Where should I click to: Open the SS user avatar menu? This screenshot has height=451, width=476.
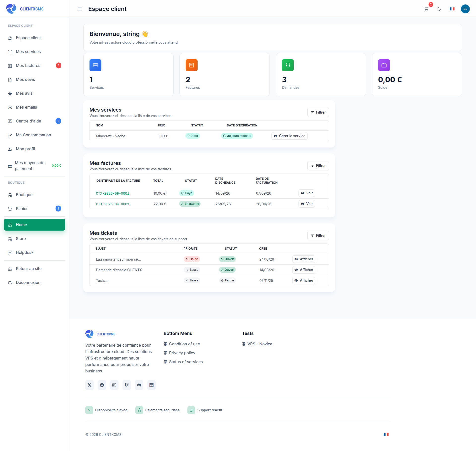(465, 9)
